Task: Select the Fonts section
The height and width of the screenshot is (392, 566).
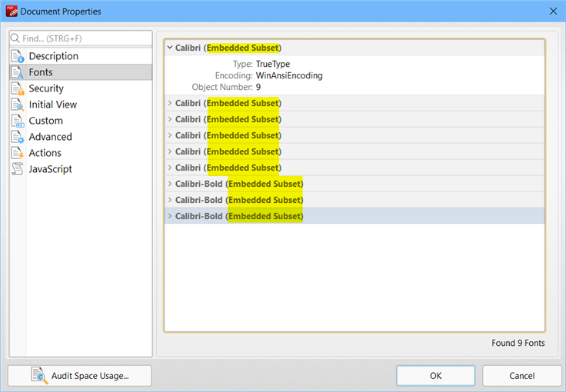Action: pos(81,72)
